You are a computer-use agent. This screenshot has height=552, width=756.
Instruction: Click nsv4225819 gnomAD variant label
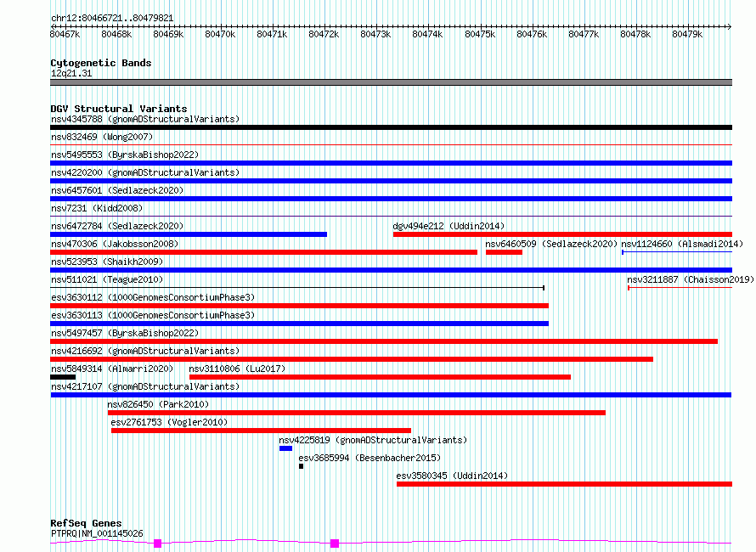pyautogui.click(x=373, y=440)
